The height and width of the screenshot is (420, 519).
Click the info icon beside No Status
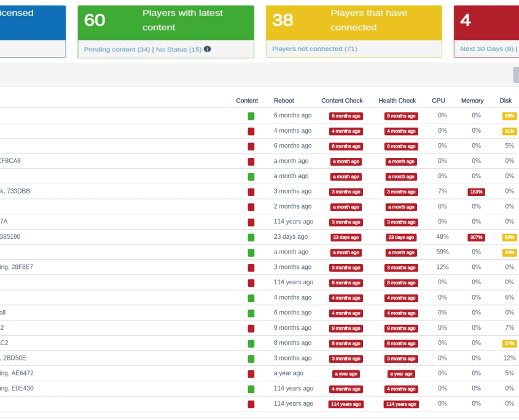pyautogui.click(x=208, y=49)
